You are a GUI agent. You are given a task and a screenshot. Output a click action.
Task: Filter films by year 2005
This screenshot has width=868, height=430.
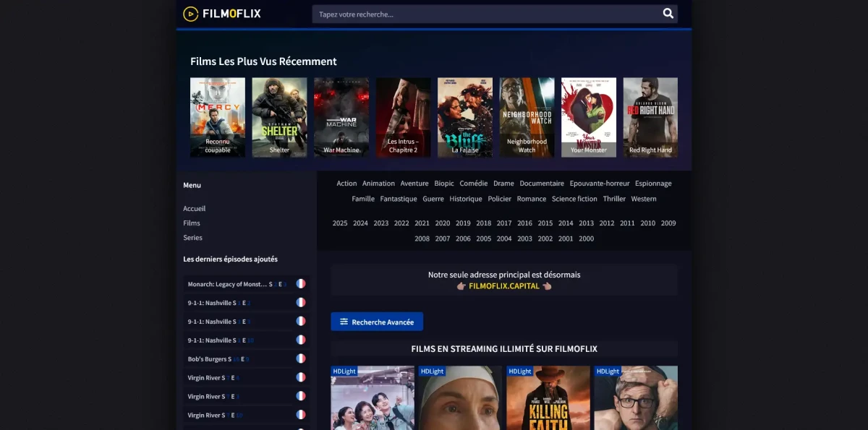pyautogui.click(x=484, y=238)
